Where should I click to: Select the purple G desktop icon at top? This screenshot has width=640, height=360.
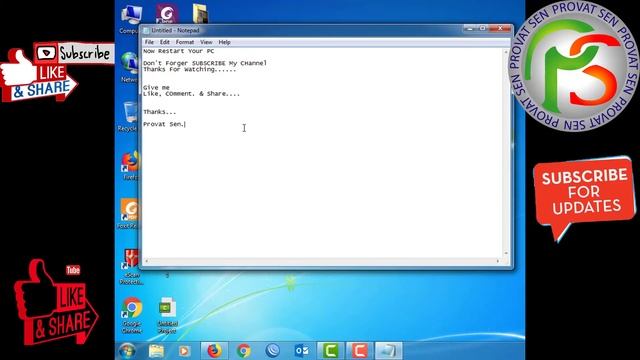pyautogui.click(x=167, y=13)
